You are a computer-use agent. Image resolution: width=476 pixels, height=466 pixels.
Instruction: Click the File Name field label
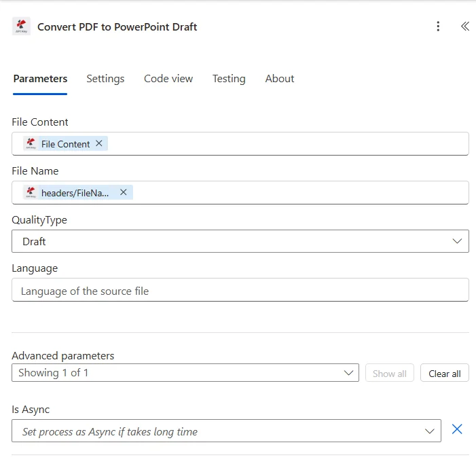tap(35, 171)
